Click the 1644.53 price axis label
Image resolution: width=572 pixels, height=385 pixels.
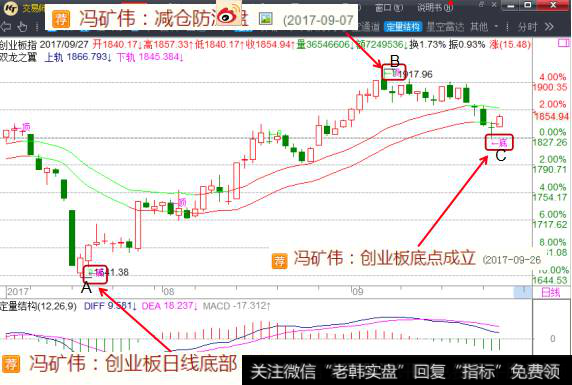(550, 280)
